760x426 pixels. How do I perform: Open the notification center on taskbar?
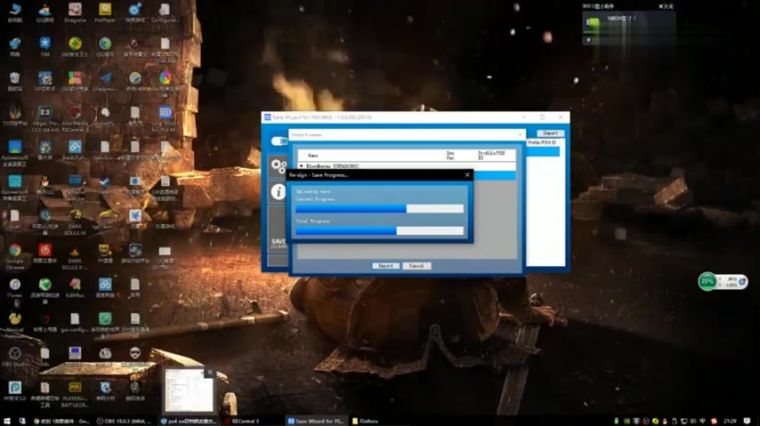(x=748, y=421)
